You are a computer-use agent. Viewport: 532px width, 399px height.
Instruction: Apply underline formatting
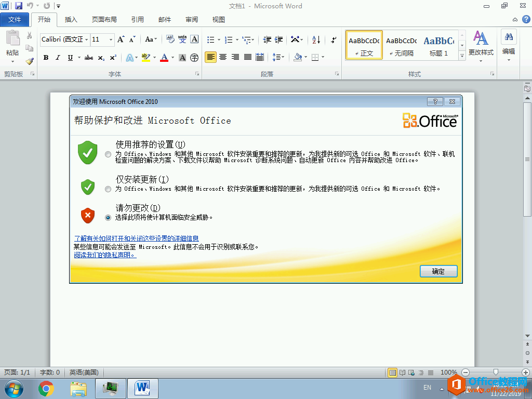[70, 58]
